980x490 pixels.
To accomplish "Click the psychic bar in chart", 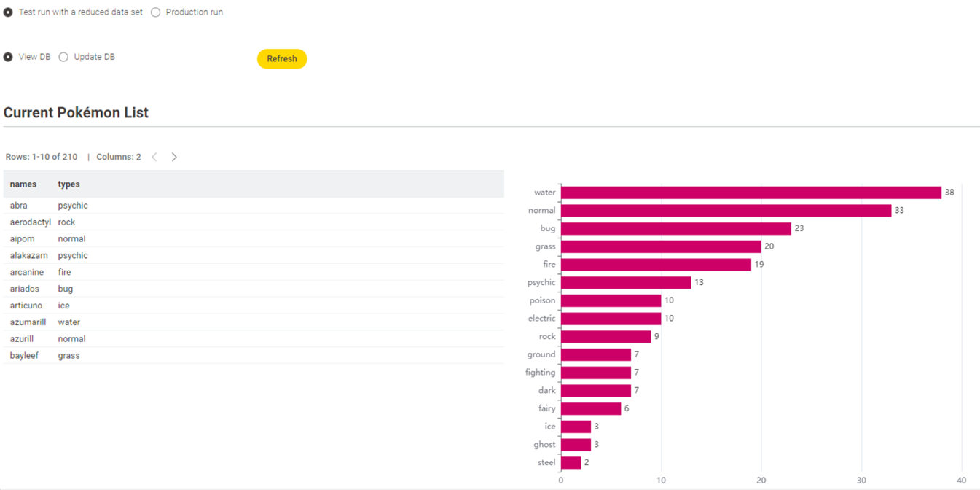I will tap(625, 282).
